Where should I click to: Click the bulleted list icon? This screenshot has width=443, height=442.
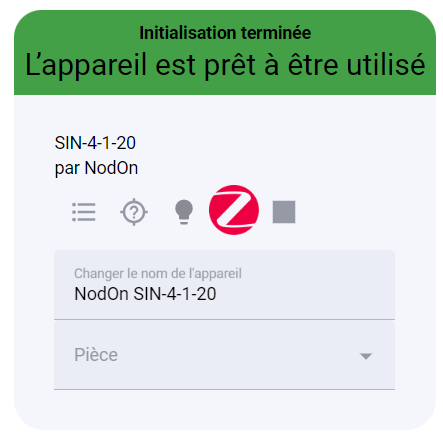point(84,212)
